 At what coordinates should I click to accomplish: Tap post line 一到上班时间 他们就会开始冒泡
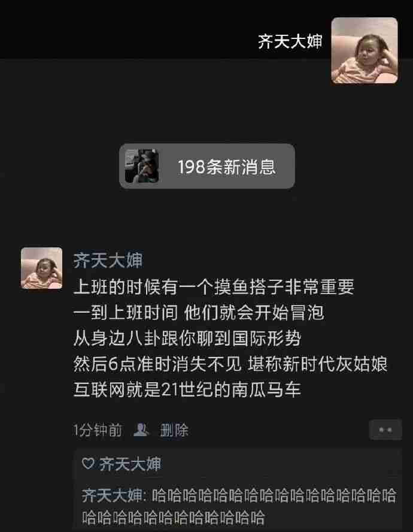coord(199,313)
